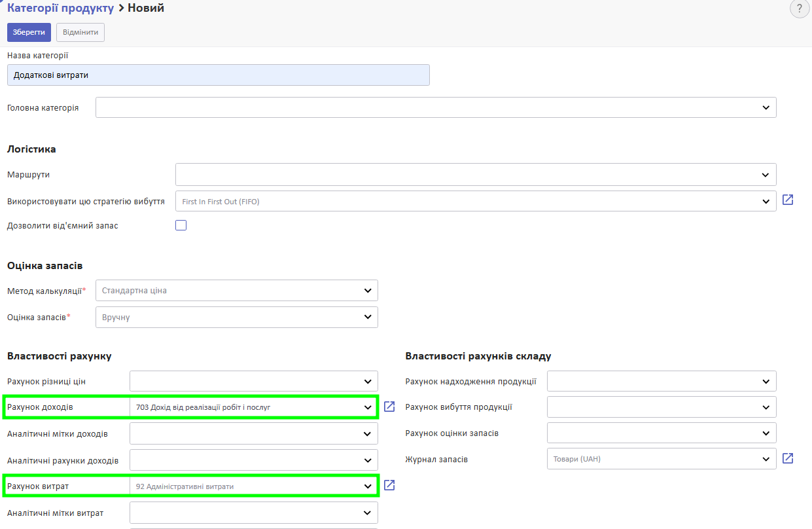This screenshot has width=812, height=529.
Task: Open external link beside Рахунок витрат
Action: (389, 485)
